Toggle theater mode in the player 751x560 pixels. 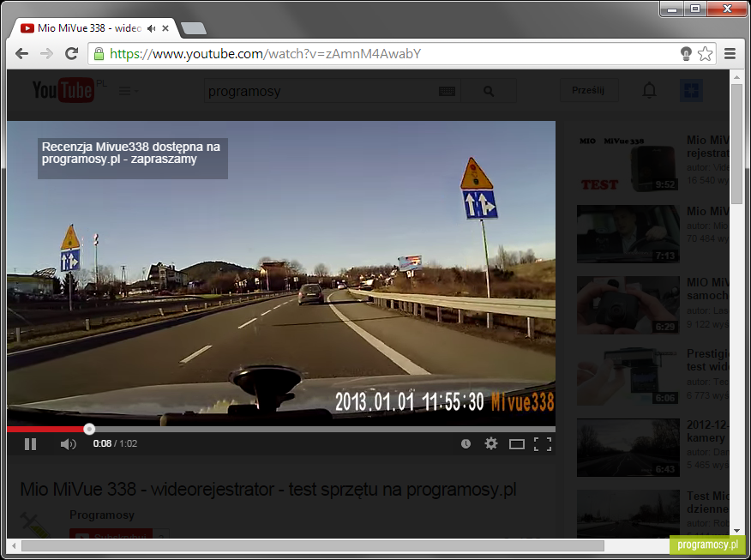point(516,444)
